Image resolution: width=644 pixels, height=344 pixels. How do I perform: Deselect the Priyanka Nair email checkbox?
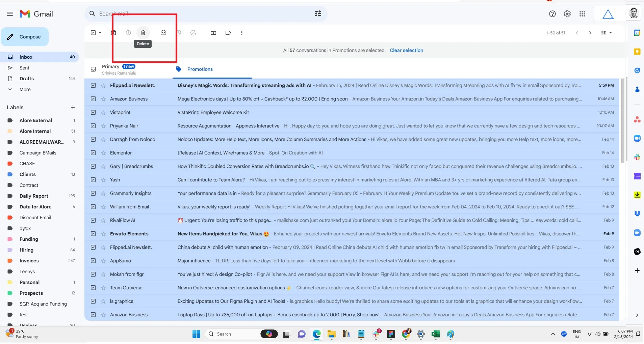93,126
